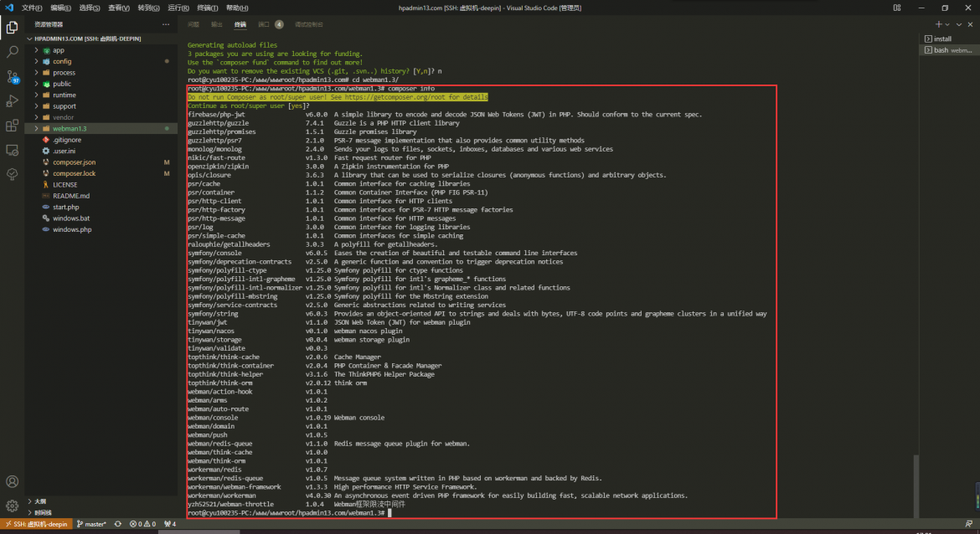Open the composer.json file

[x=101, y=162]
